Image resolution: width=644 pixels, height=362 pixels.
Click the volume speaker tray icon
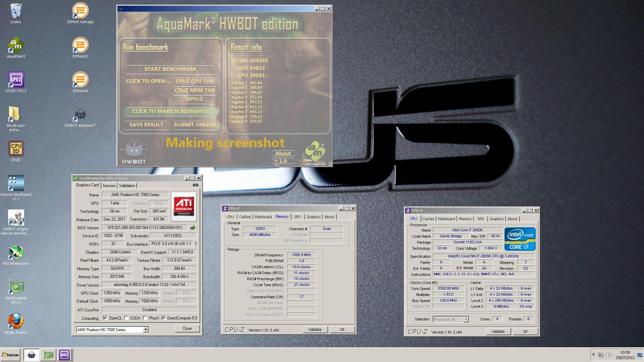pos(609,355)
